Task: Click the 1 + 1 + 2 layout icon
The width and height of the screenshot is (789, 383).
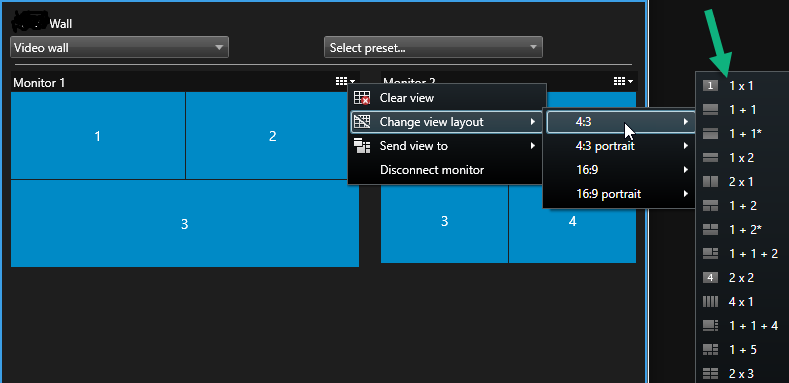Action: (x=710, y=254)
